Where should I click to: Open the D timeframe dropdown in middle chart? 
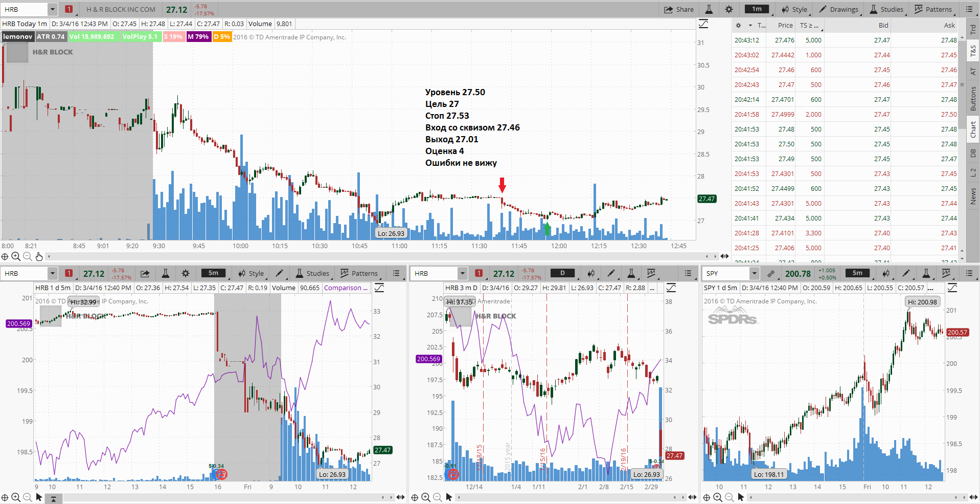pyautogui.click(x=562, y=273)
